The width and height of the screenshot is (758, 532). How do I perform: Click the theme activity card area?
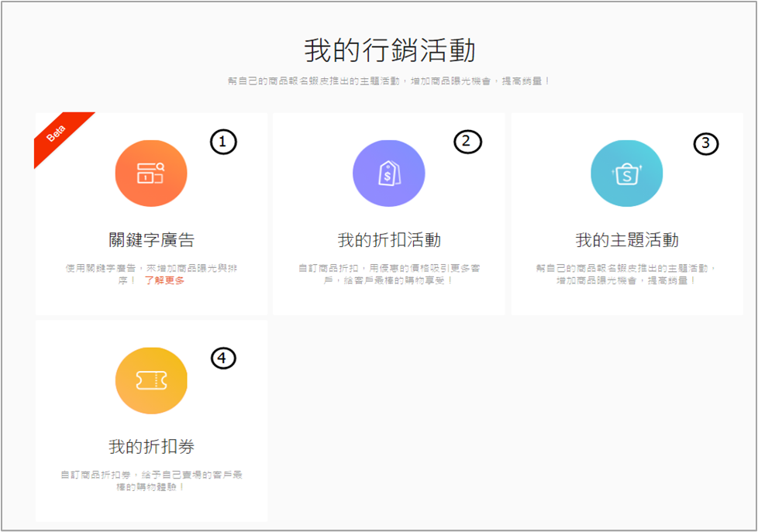tap(627, 213)
